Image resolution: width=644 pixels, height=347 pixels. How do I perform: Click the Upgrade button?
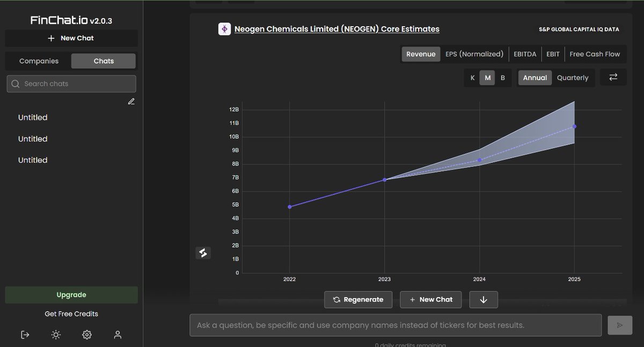[x=71, y=294]
